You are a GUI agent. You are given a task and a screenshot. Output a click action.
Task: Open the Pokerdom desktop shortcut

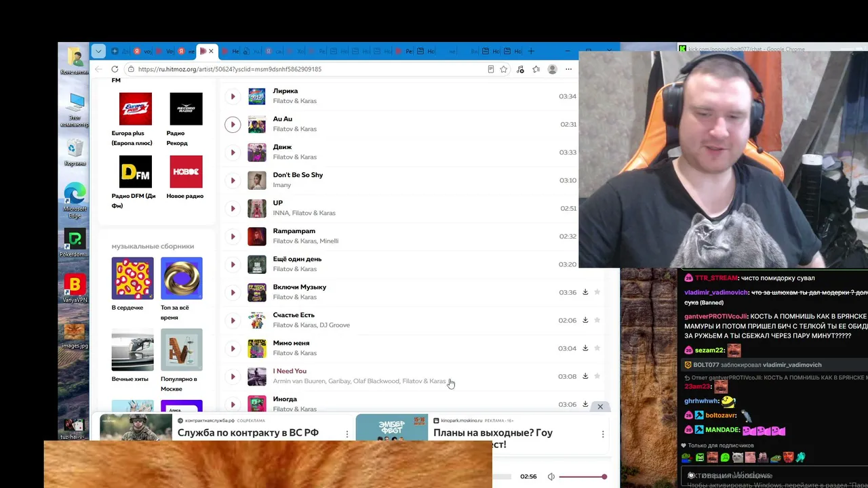[x=75, y=244]
